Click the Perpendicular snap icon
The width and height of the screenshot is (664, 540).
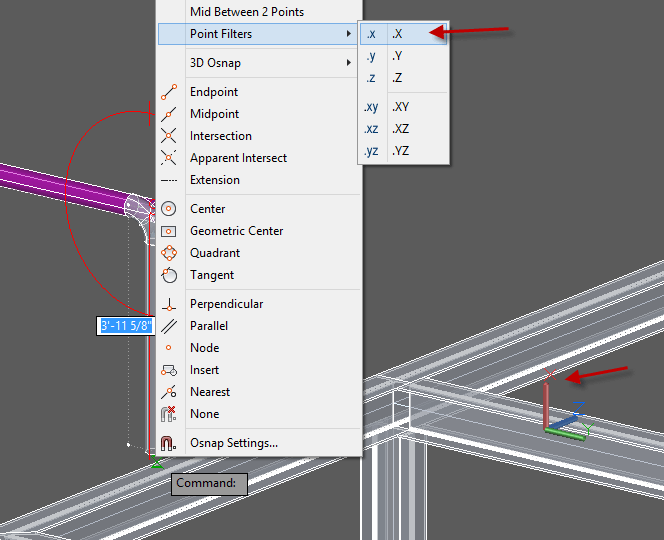(x=170, y=304)
